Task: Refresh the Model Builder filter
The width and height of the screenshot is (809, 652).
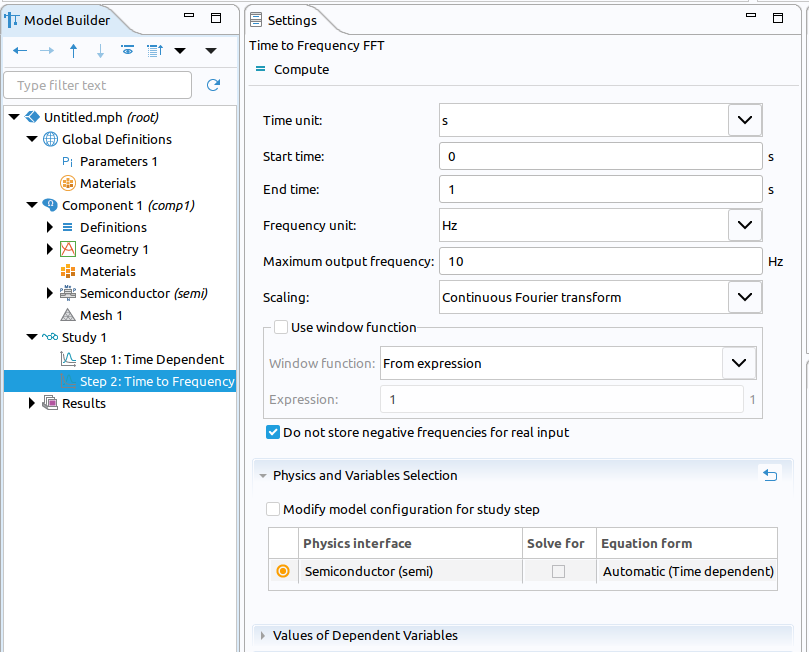Action: (213, 85)
